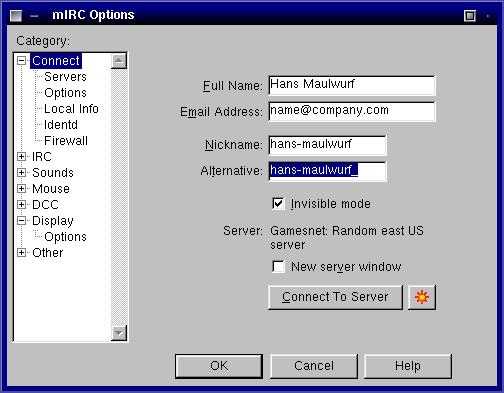504x393 pixels.
Task: Enable the New server window checkbox
Action: click(278, 267)
